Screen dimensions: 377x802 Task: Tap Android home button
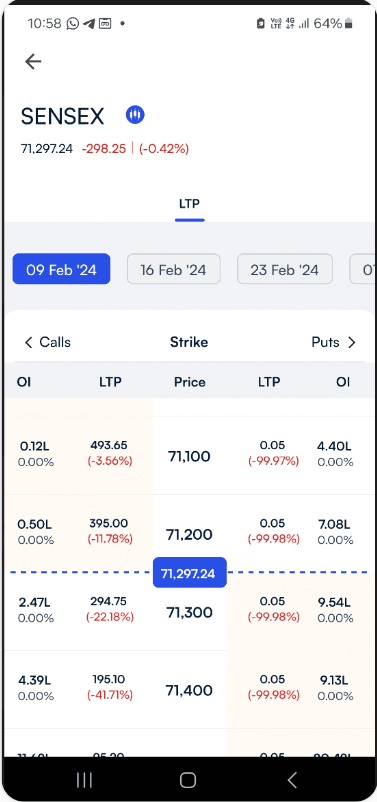pyautogui.click(x=188, y=779)
